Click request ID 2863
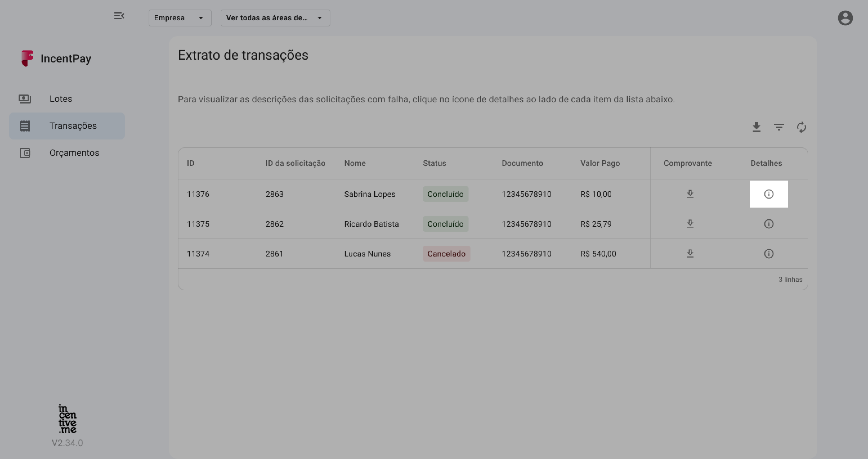This screenshot has width=868, height=459. point(274,194)
